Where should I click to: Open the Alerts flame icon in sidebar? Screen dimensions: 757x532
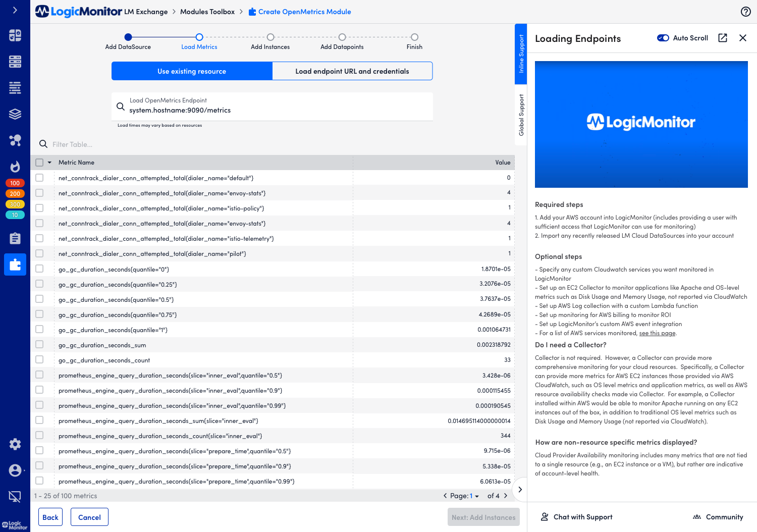click(15, 167)
